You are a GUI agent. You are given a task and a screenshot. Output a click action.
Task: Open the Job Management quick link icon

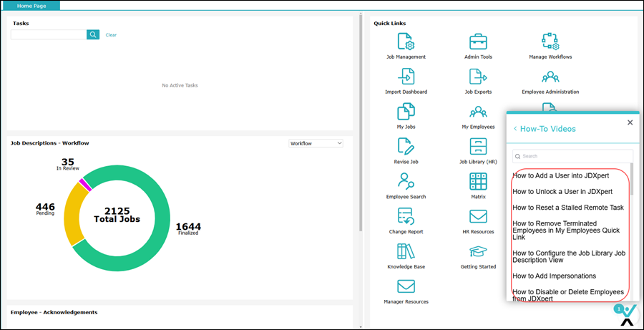(406, 42)
